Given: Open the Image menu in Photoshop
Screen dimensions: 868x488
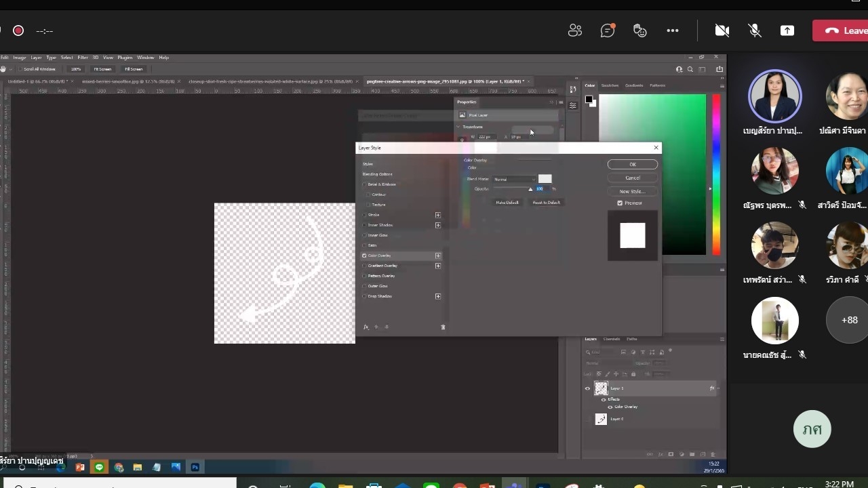Looking at the screenshot, I should point(20,58).
